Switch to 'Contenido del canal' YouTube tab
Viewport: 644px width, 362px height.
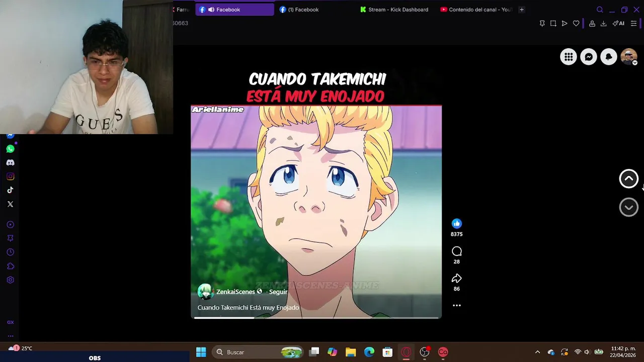coord(475,10)
